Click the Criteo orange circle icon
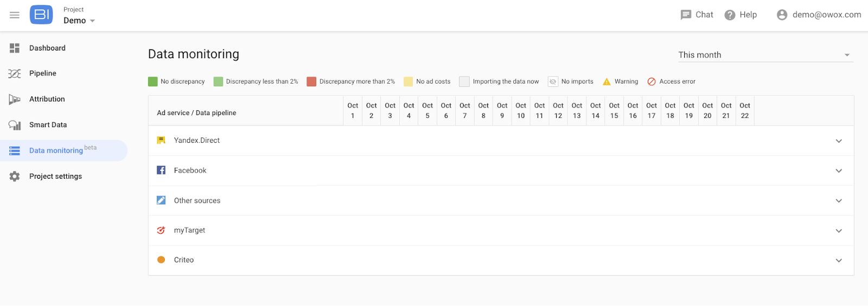 click(x=161, y=260)
